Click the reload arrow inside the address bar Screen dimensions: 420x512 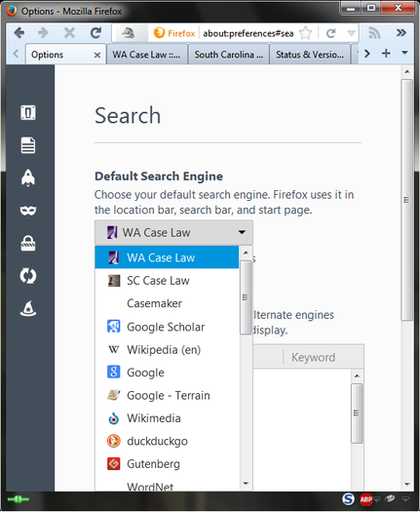tap(330, 33)
